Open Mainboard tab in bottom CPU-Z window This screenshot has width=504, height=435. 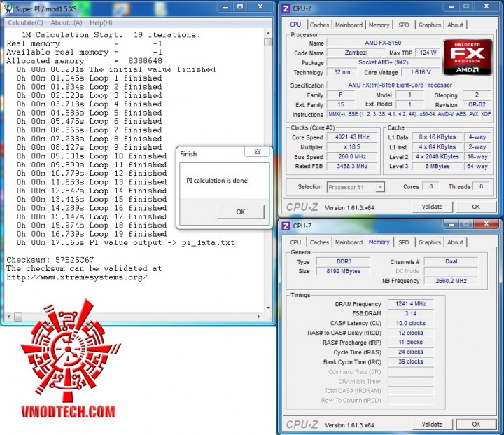point(349,242)
